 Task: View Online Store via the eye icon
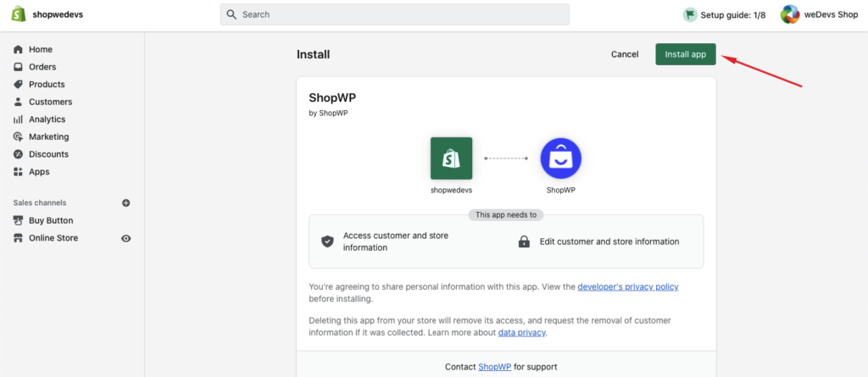coord(126,238)
